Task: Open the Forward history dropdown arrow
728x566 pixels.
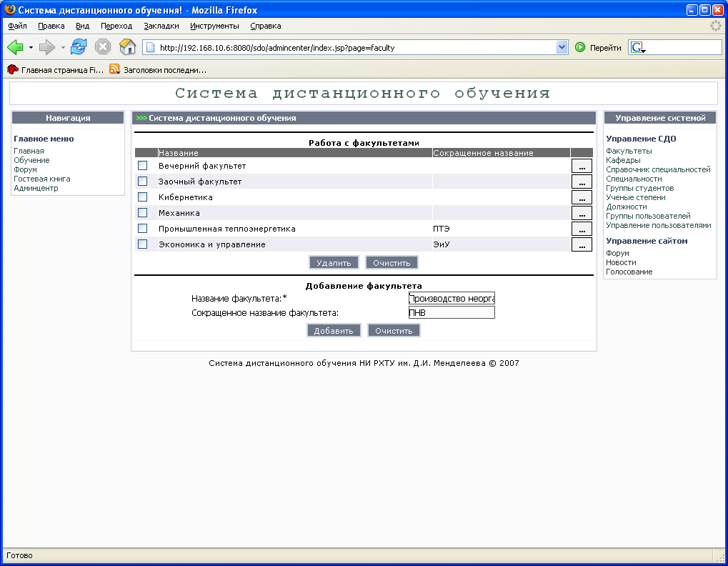Action: (x=63, y=47)
